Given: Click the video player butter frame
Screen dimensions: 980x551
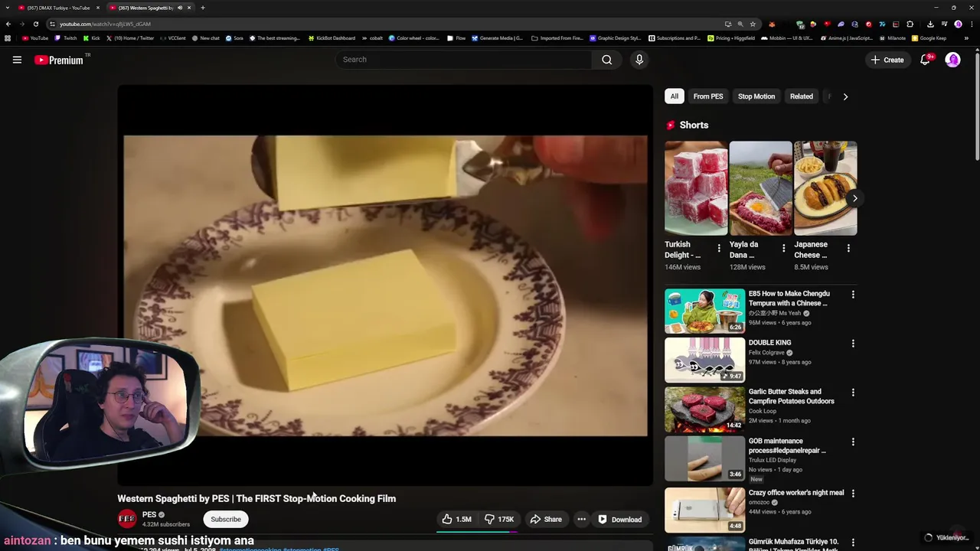Looking at the screenshot, I should [385, 285].
